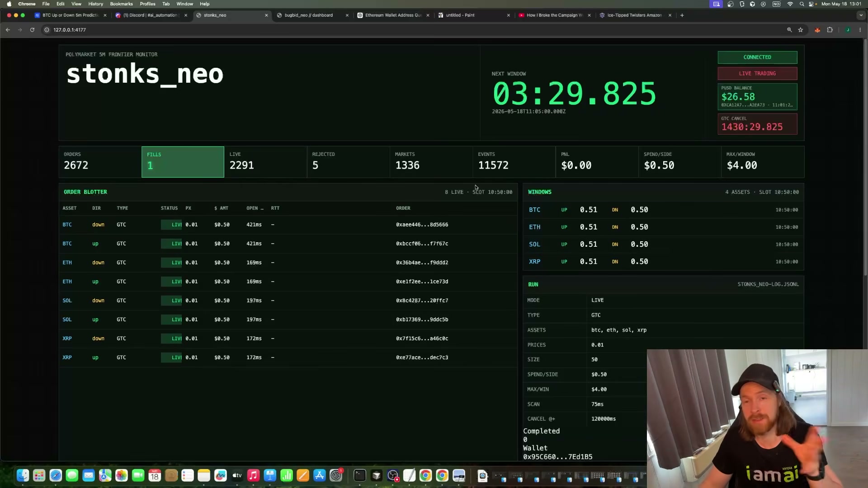This screenshot has height=488, width=868.
Task: Open Mail from the dock
Action: point(89,475)
